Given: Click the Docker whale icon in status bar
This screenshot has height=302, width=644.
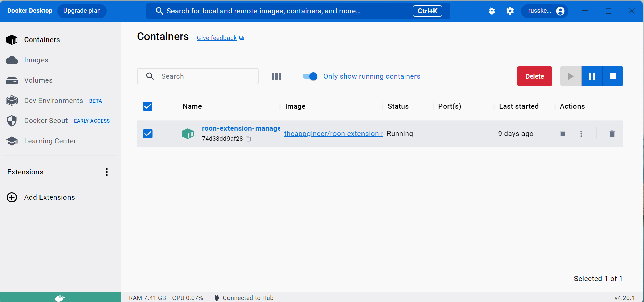Looking at the screenshot, I should point(60,298).
